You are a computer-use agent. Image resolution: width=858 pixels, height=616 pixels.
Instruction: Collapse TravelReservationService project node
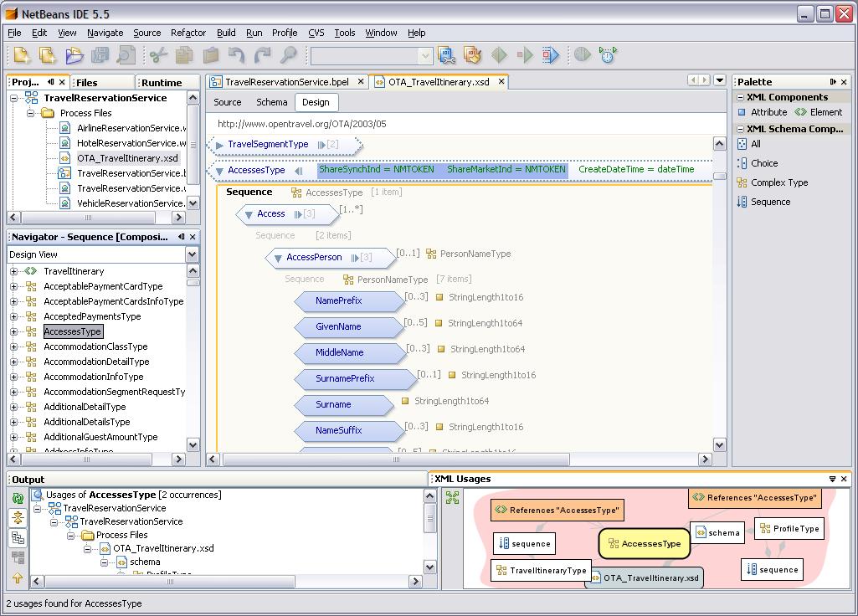(x=13, y=99)
